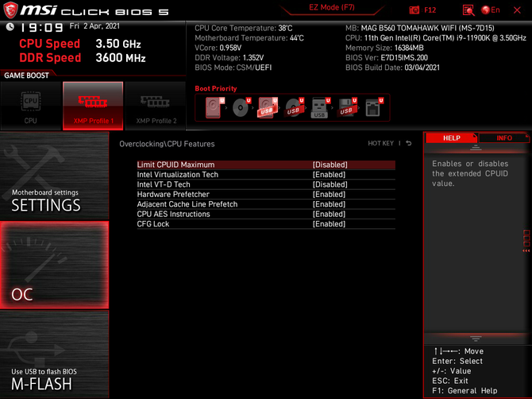Image resolution: width=532 pixels, height=399 pixels.
Task: Open the OC overclocking section
Action: (x=54, y=265)
